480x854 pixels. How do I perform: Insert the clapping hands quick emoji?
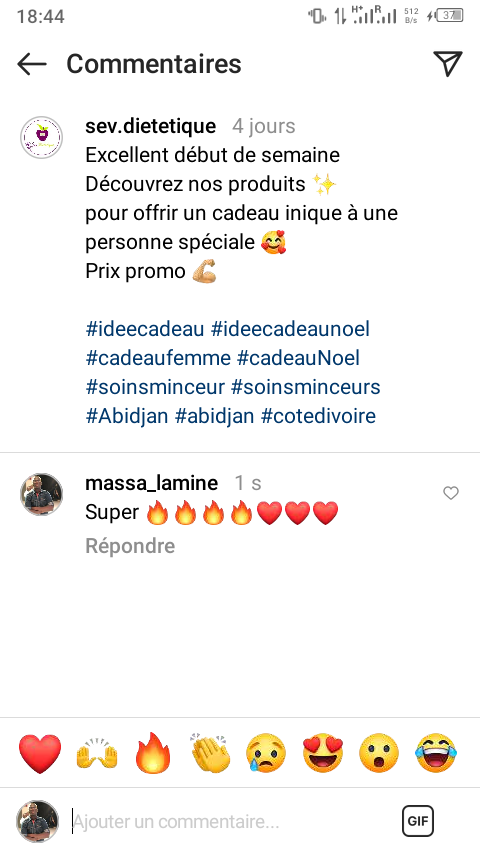coord(210,753)
